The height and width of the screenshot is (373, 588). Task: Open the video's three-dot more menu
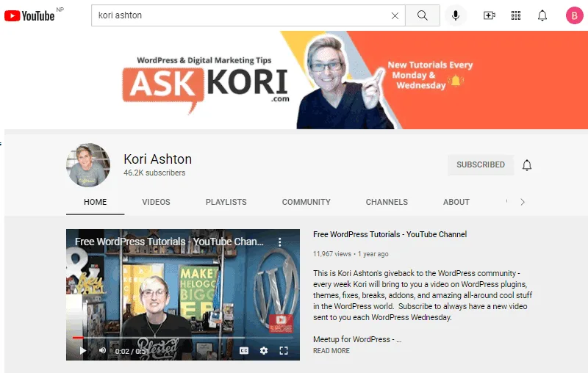pos(280,242)
